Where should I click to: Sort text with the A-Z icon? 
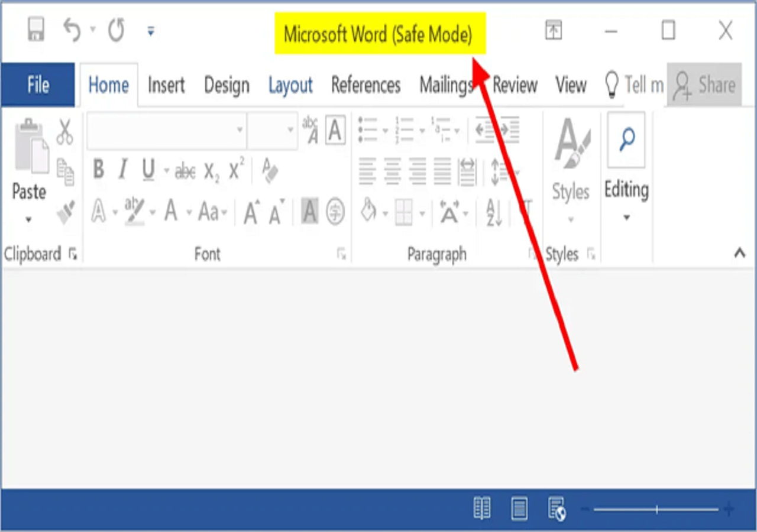pyautogui.click(x=494, y=212)
